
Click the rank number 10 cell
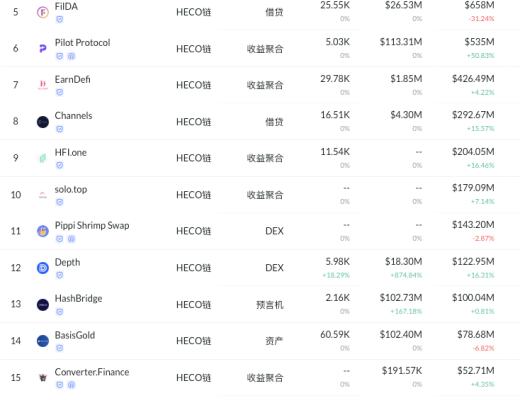(16, 195)
